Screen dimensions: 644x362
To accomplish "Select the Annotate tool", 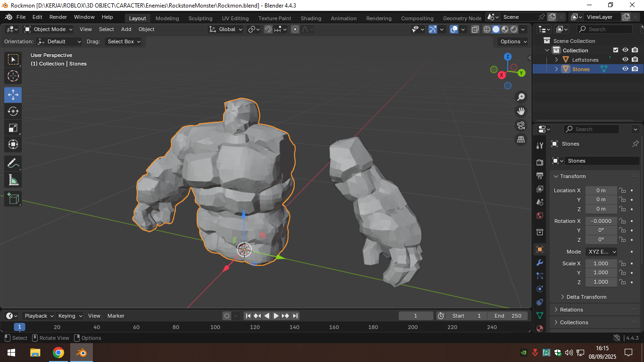I will pos(13,163).
